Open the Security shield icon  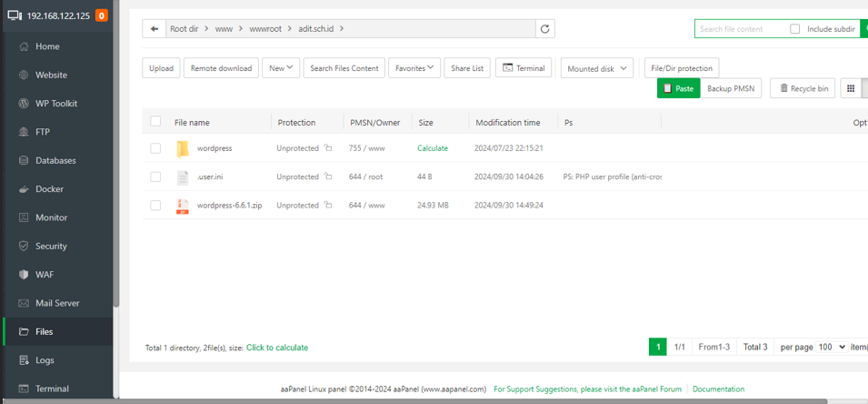24,246
